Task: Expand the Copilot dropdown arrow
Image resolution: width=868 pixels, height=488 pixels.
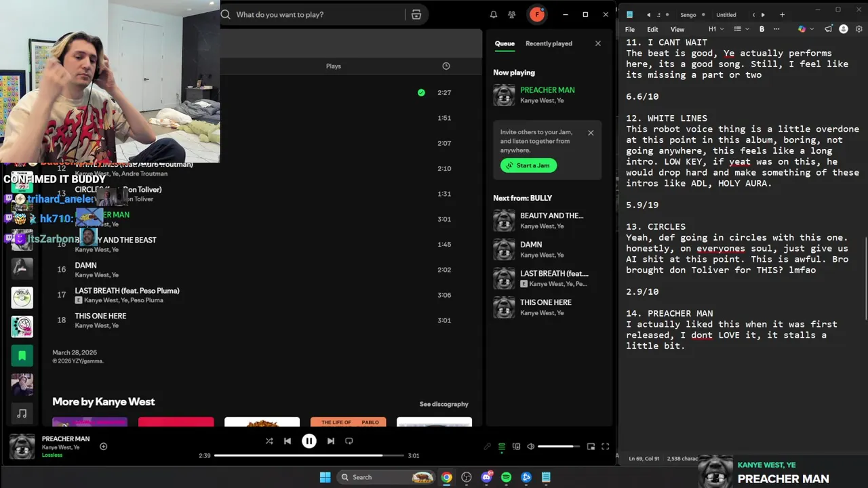Action: click(x=812, y=29)
